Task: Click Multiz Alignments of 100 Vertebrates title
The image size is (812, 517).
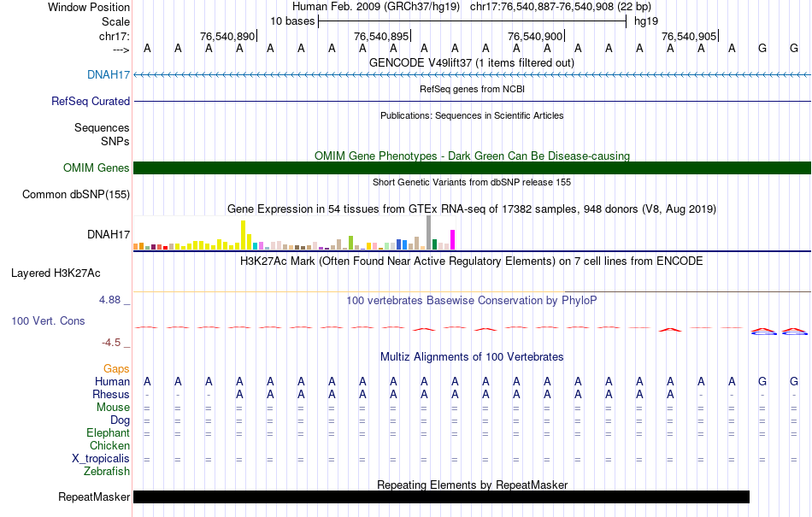Action: 472,356
